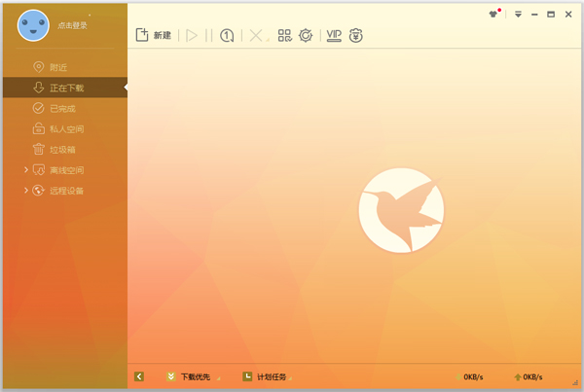Click the download speed 0KB/s indicator
The height and width of the screenshot is (392, 584).
(x=469, y=376)
